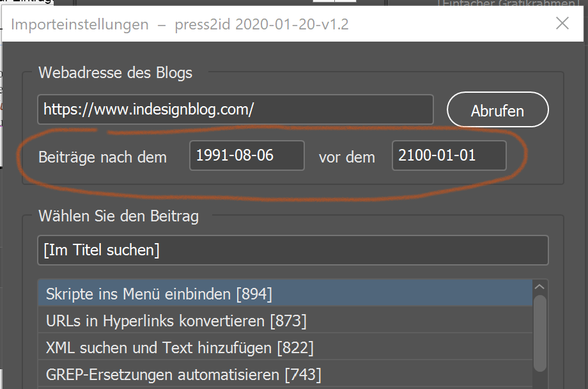
Task: Select post GREP-Ersetzungen automatisieren [743]
Action: coord(285,374)
